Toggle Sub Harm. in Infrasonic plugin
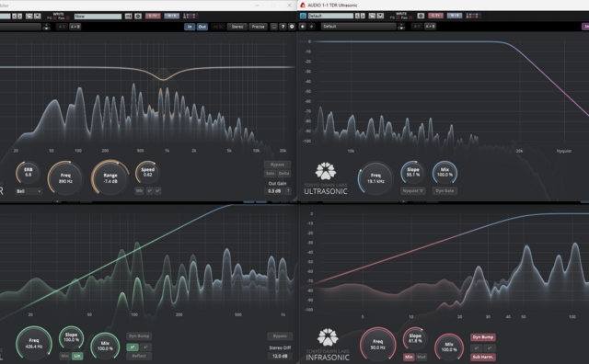 (482, 357)
